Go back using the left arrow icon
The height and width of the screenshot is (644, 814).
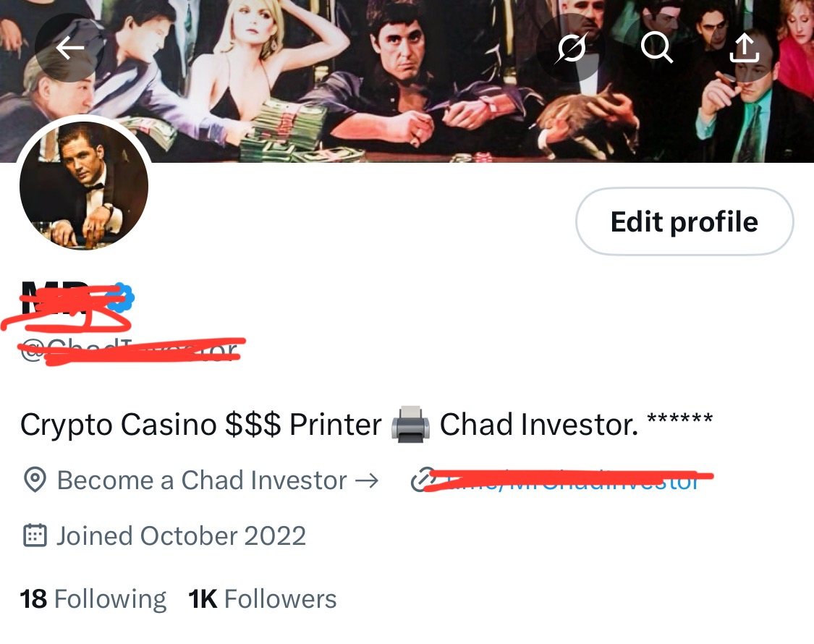69,48
